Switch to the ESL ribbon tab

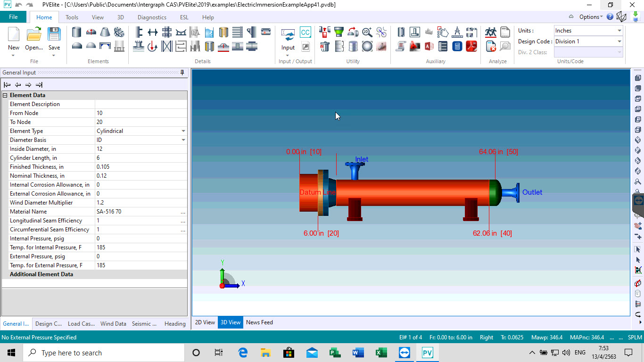(x=184, y=17)
